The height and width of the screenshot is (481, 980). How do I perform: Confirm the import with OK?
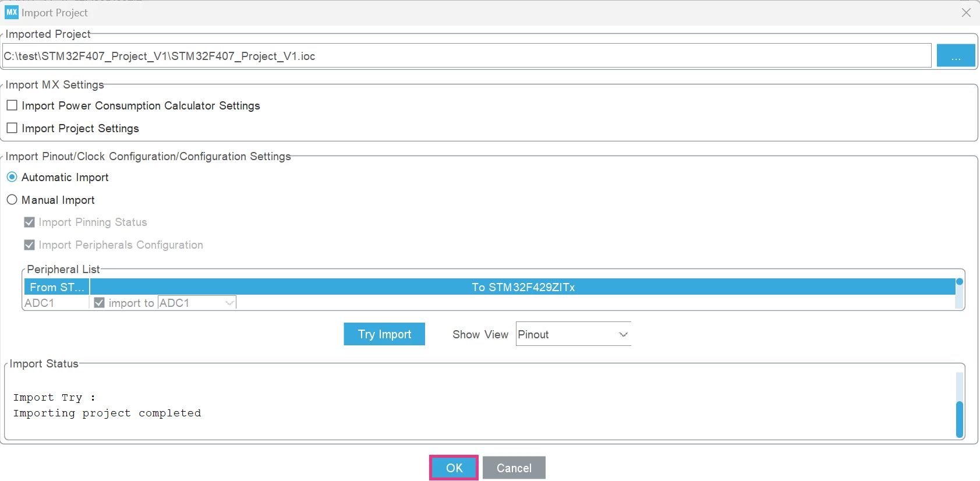click(454, 468)
